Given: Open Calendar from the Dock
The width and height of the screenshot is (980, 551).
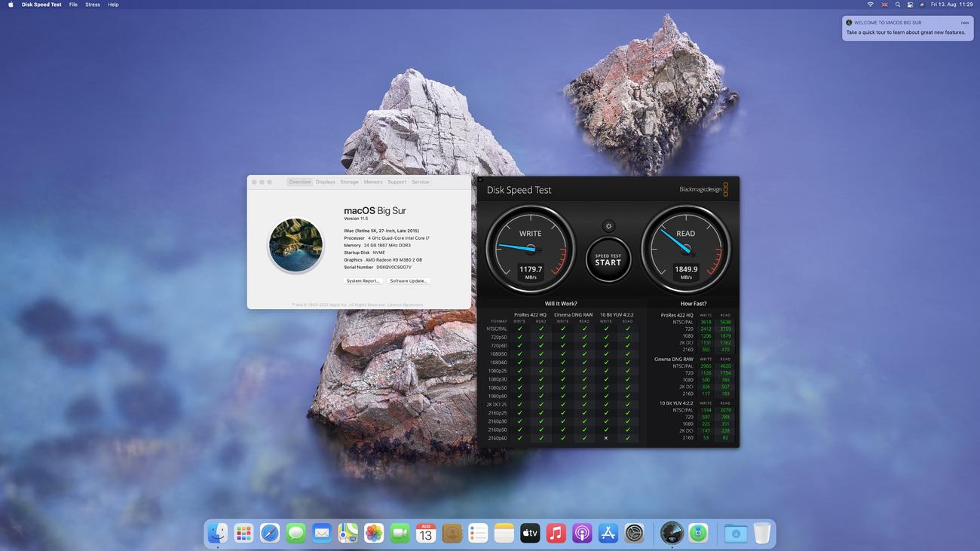Looking at the screenshot, I should click(x=426, y=534).
